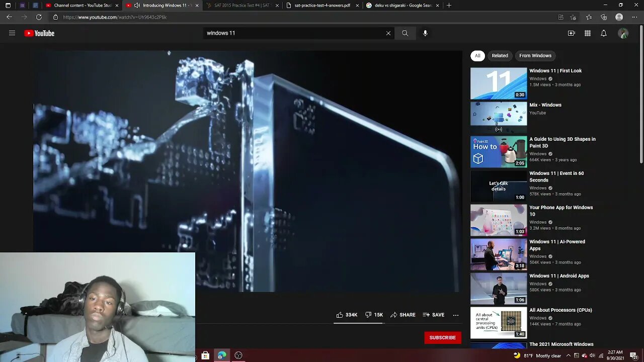Image resolution: width=644 pixels, height=362 pixels.
Task: Open the YouTube apps grid
Action: click(x=588, y=33)
